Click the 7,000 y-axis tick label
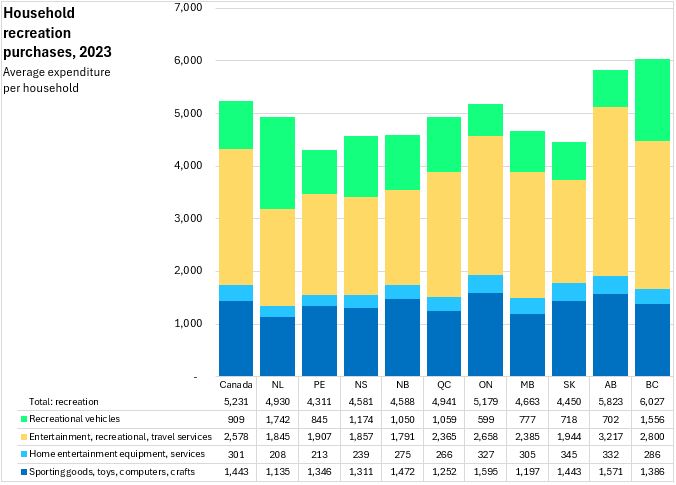The width and height of the screenshot is (676, 485). point(188,8)
